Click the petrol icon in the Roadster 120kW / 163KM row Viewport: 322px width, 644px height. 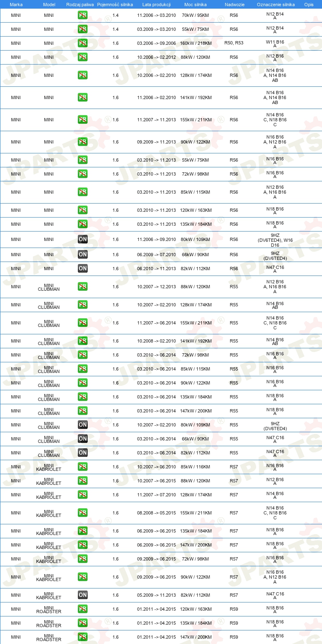82,609
